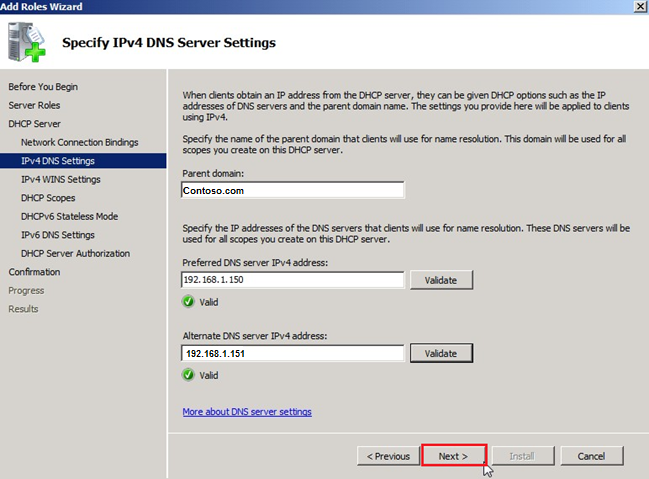Click the greyed-out Progress step
649x479 pixels.
click(26, 291)
